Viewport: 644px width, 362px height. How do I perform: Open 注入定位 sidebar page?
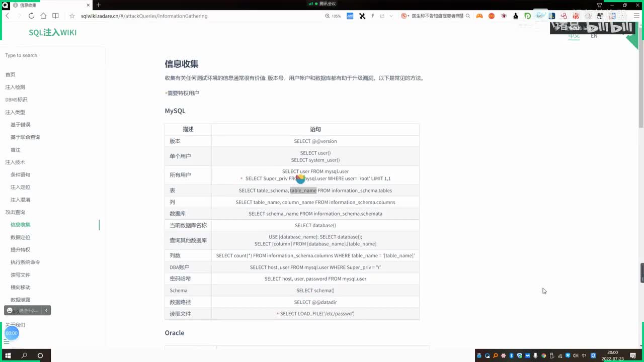coord(21,187)
